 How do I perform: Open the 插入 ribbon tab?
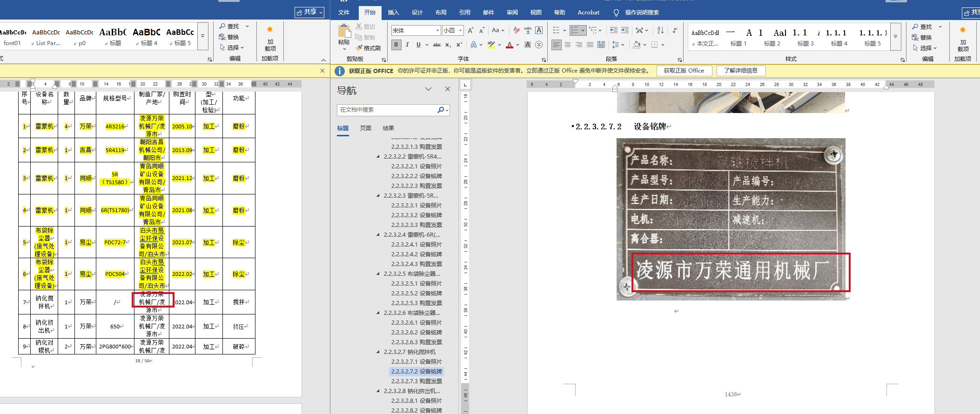pos(393,13)
